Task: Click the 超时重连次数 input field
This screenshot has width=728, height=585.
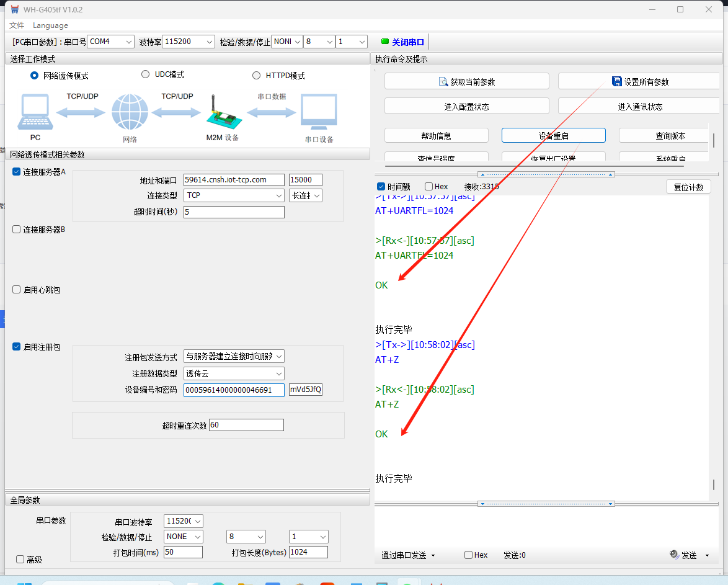Action: click(x=246, y=425)
